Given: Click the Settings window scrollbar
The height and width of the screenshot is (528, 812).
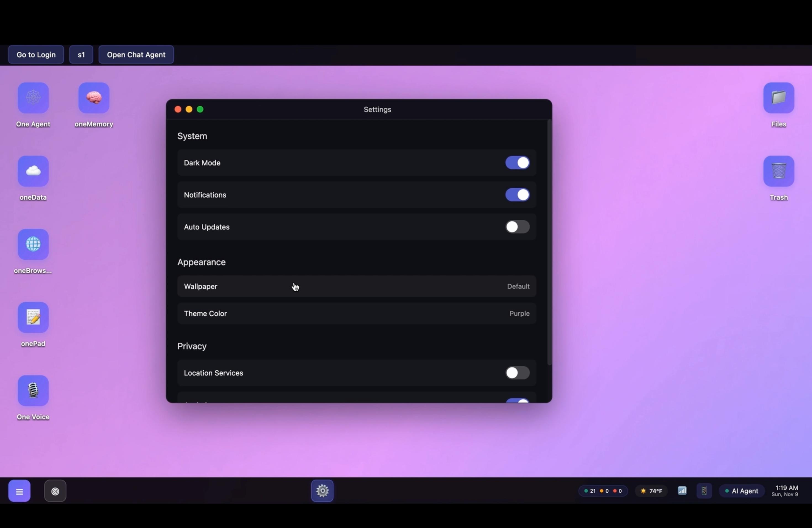Looking at the screenshot, I should click(549, 242).
